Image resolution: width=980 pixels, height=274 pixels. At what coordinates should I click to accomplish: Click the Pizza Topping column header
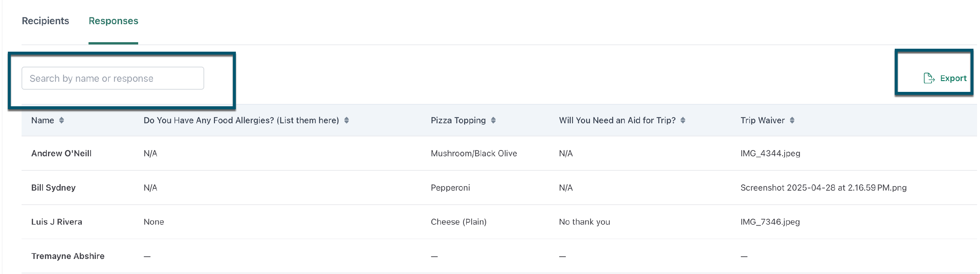(x=458, y=120)
